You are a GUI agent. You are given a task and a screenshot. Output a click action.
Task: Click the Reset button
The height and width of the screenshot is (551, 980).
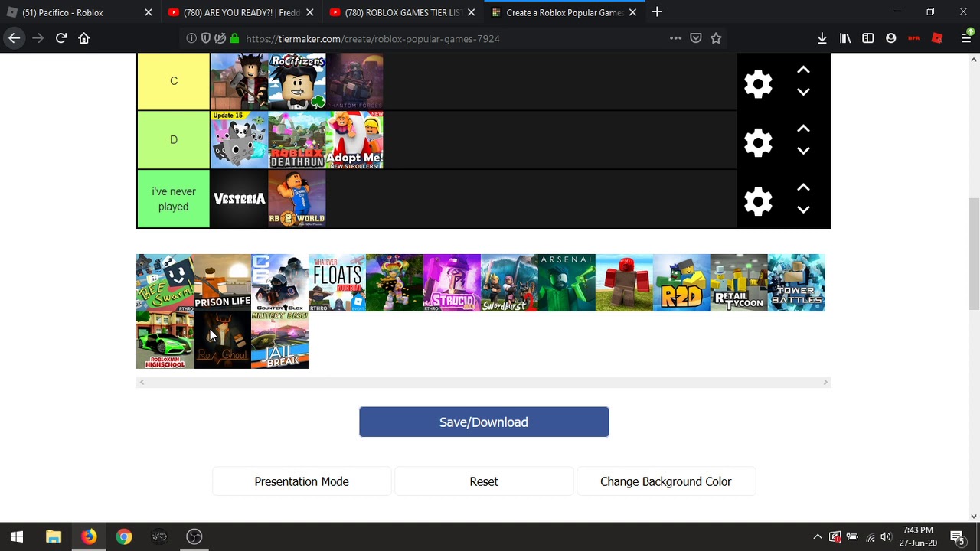(x=484, y=481)
